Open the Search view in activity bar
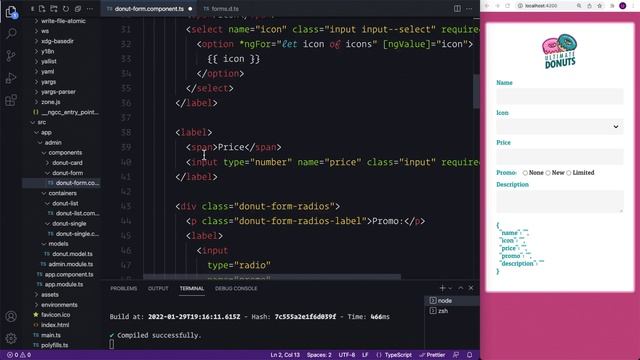 pos(11,33)
